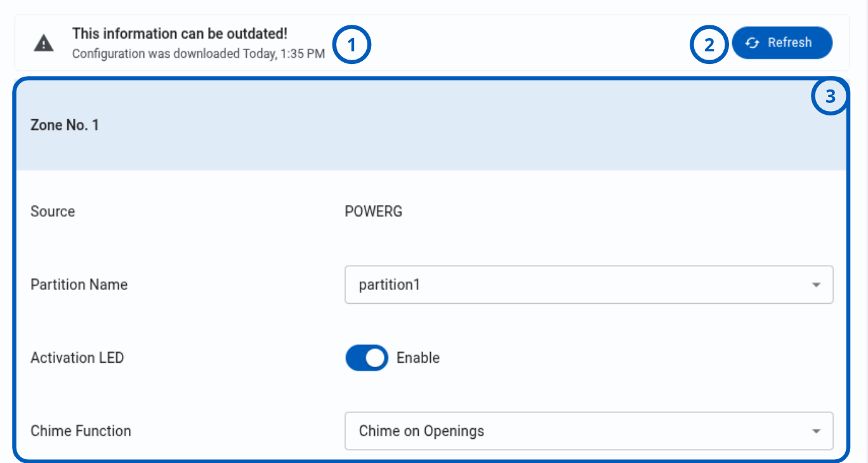
Task: Click the Partition Name label
Action: pyautogui.click(x=79, y=285)
